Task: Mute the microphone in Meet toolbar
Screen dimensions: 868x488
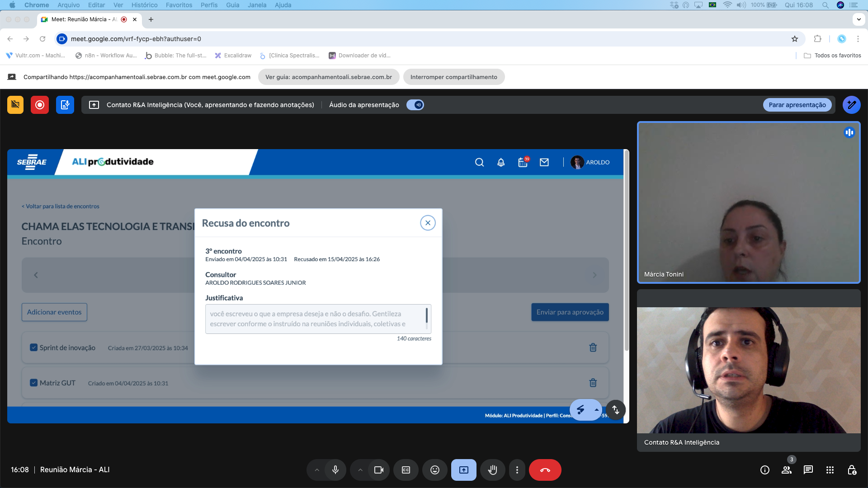Action: tap(335, 470)
